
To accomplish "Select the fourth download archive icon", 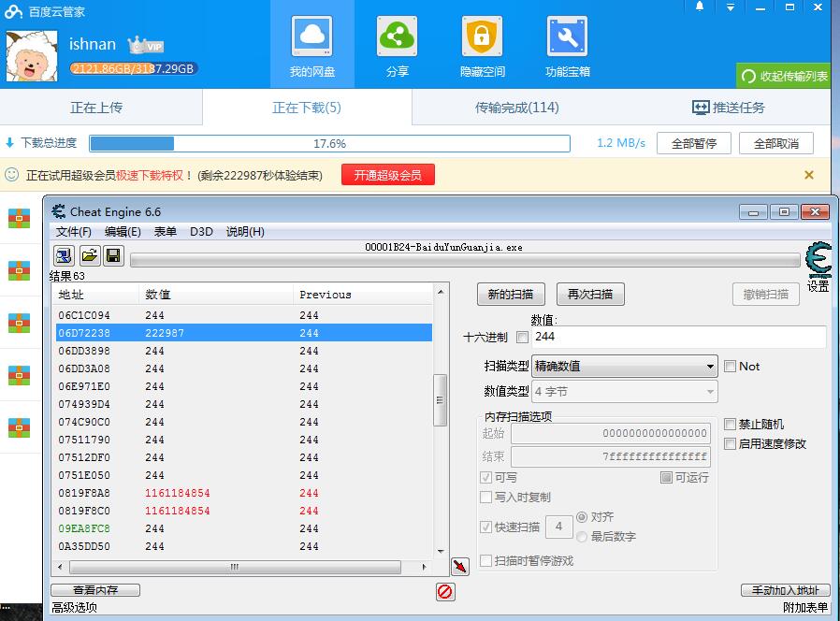I will tap(19, 375).
